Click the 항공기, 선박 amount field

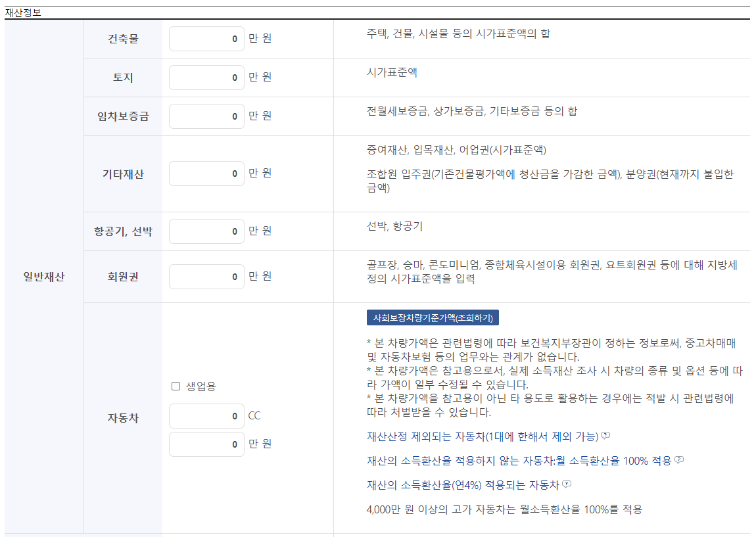click(x=206, y=231)
